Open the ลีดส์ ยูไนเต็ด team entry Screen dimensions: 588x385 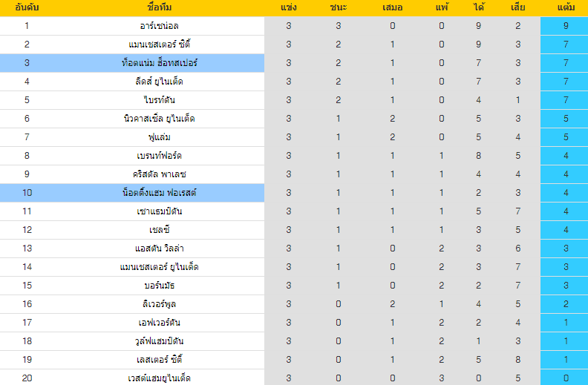pos(160,82)
